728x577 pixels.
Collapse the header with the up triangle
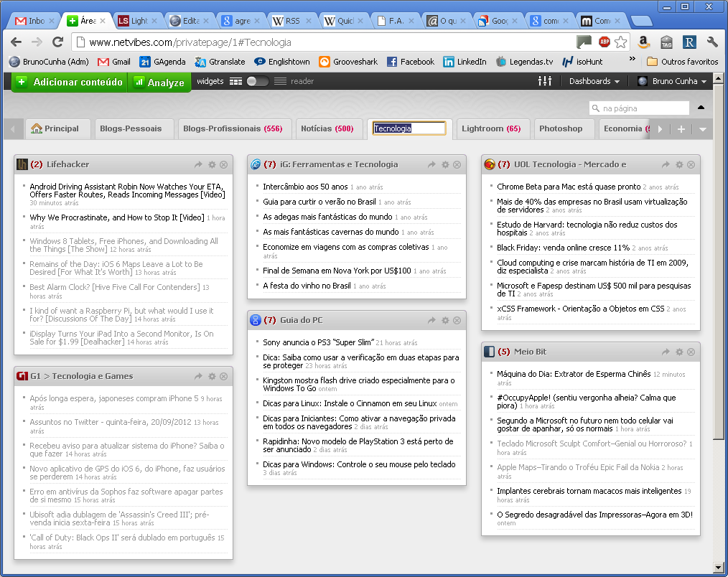click(x=701, y=108)
